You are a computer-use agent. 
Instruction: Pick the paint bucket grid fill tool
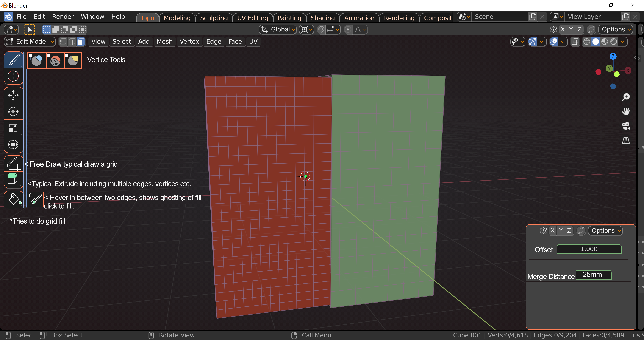14,199
